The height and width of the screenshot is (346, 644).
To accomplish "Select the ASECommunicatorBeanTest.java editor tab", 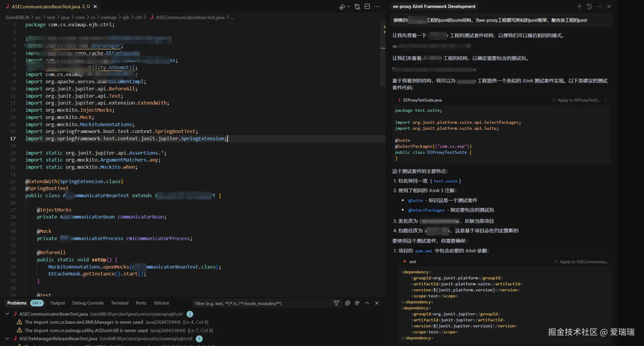I will pyautogui.click(x=51, y=7).
